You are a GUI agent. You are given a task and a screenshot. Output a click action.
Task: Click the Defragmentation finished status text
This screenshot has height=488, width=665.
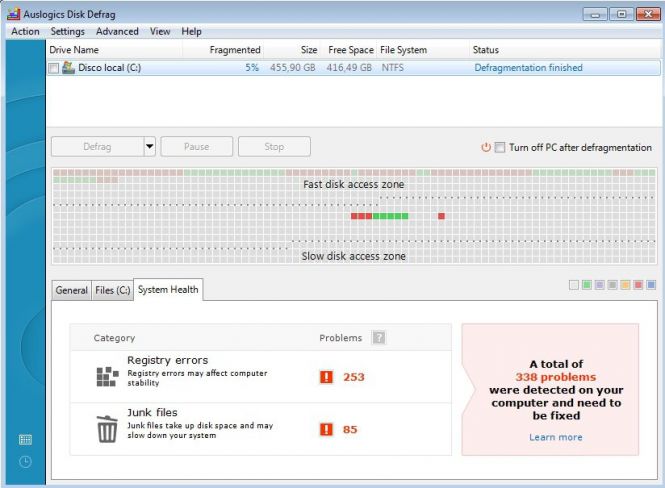528,68
